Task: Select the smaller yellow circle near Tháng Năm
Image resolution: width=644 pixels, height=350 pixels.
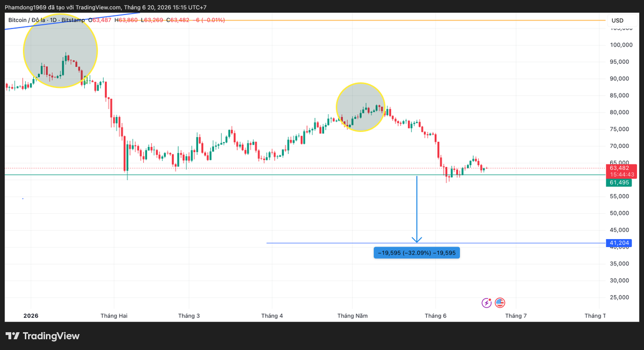Action: click(361, 107)
